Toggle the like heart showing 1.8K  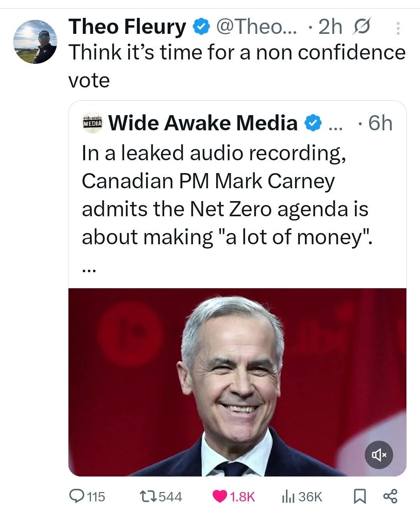(x=221, y=496)
